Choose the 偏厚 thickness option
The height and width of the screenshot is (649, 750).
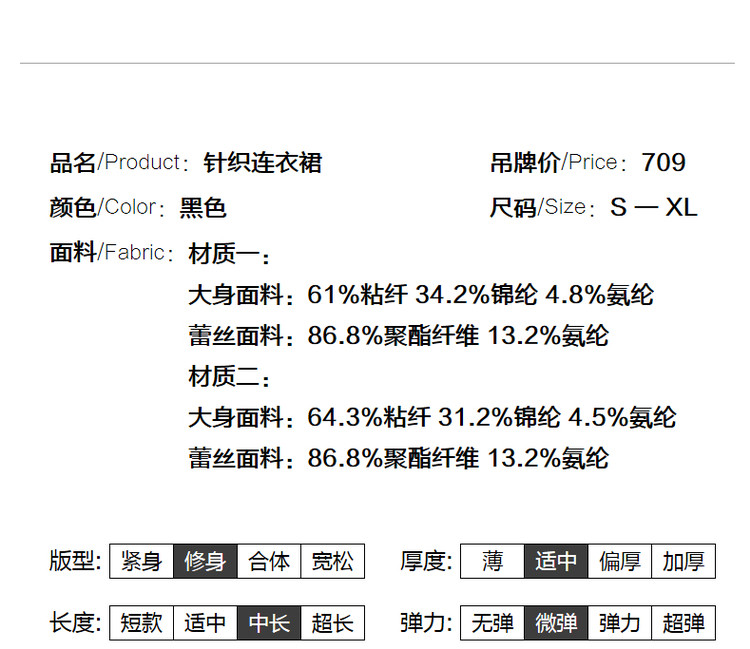[x=620, y=561]
